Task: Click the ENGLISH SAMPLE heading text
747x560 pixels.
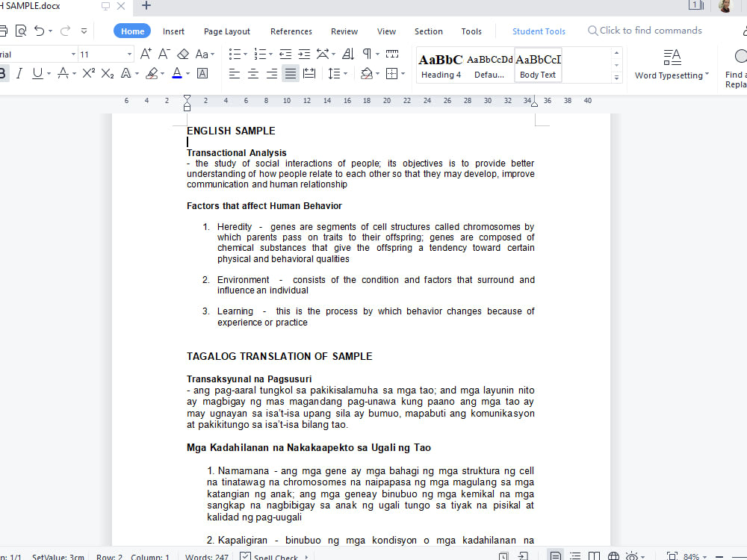Action: pyautogui.click(x=231, y=131)
